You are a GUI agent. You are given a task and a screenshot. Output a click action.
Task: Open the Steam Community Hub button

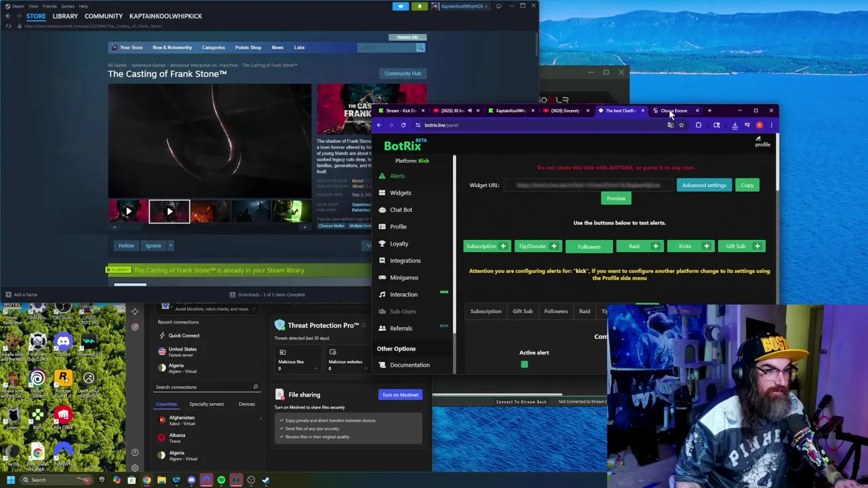coord(403,73)
